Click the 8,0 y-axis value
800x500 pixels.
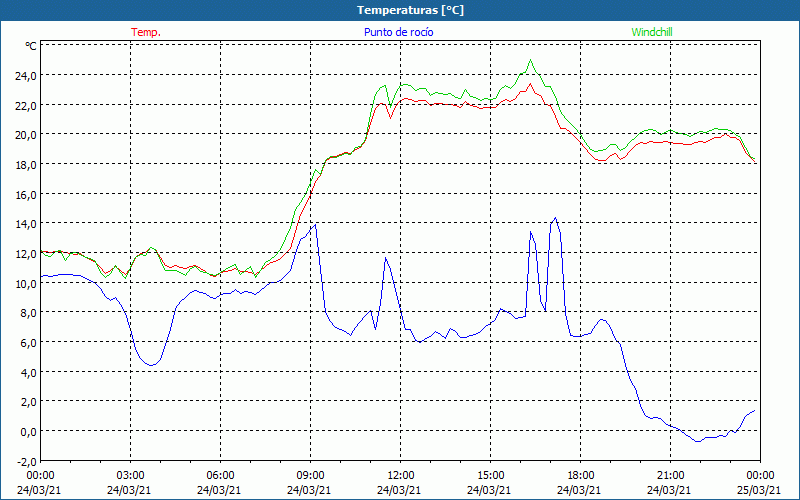29,313
